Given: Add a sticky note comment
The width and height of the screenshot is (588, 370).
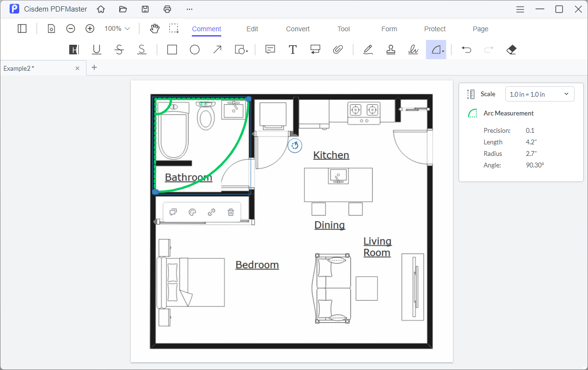Looking at the screenshot, I should tap(270, 50).
